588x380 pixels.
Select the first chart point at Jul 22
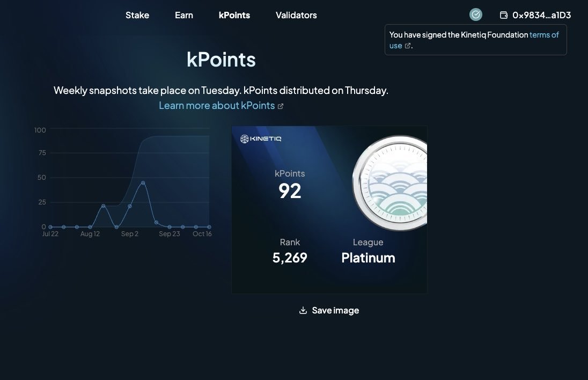pyautogui.click(x=50, y=227)
